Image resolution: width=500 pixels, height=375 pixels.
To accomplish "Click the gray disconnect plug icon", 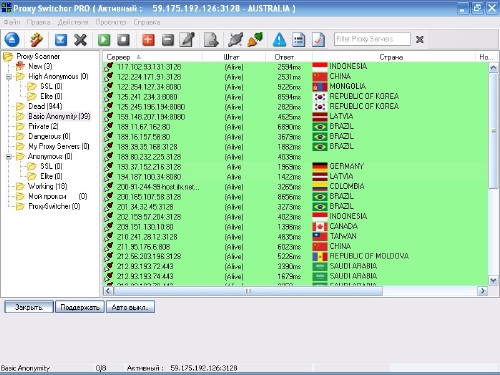I will [x=235, y=40].
